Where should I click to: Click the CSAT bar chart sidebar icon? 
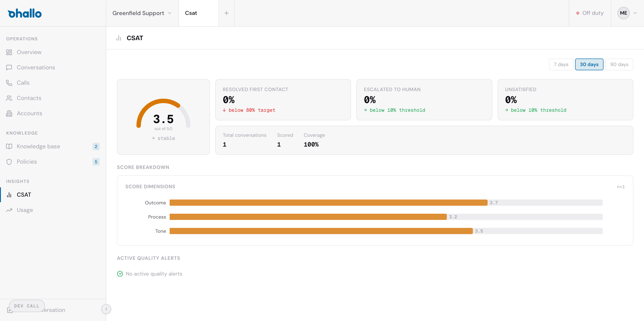pyautogui.click(x=9, y=195)
